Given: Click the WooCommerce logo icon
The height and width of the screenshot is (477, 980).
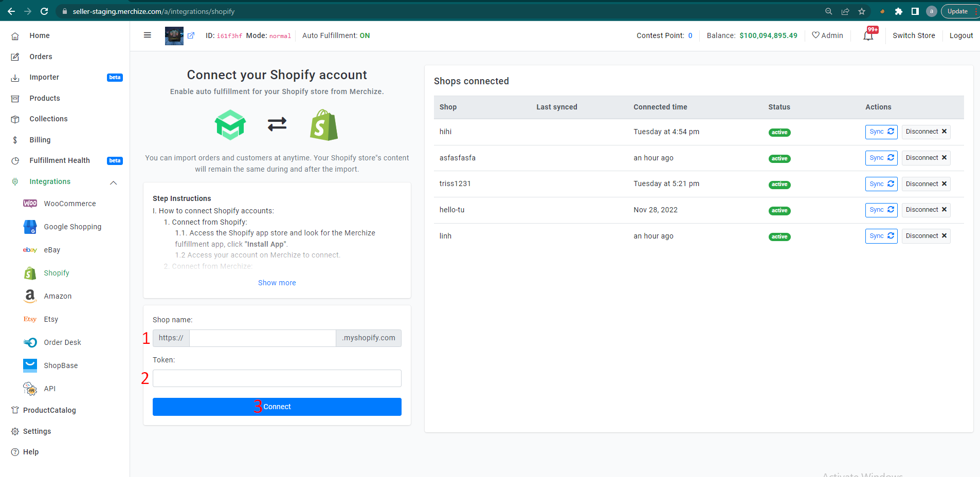Looking at the screenshot, I should pos(30,204).
